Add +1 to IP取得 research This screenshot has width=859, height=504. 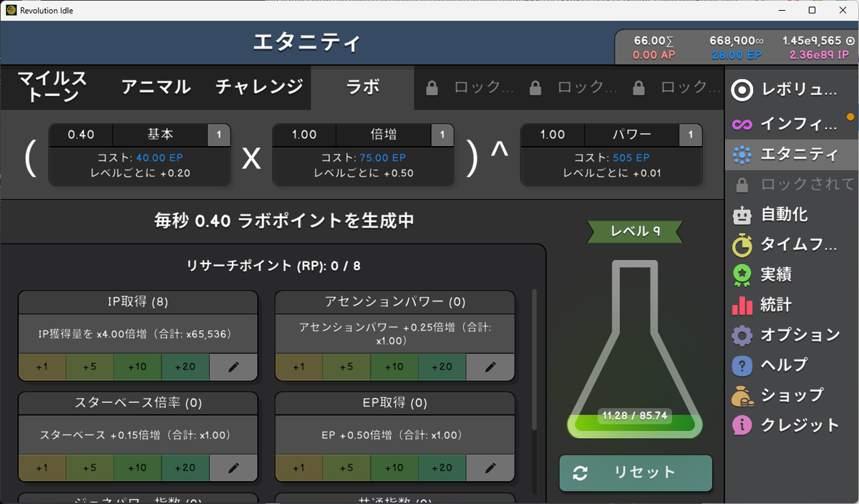[x=42, y=367]
